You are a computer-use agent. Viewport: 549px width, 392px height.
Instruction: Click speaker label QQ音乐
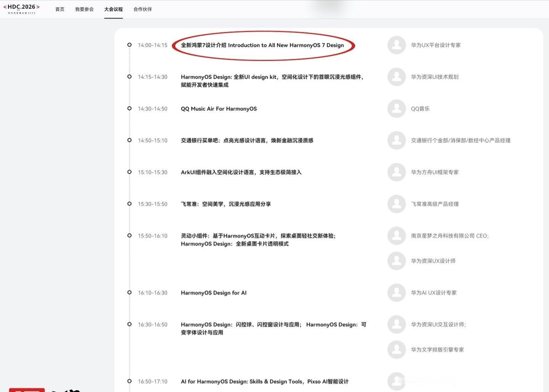pyautogui.click(x=420, y=109)
